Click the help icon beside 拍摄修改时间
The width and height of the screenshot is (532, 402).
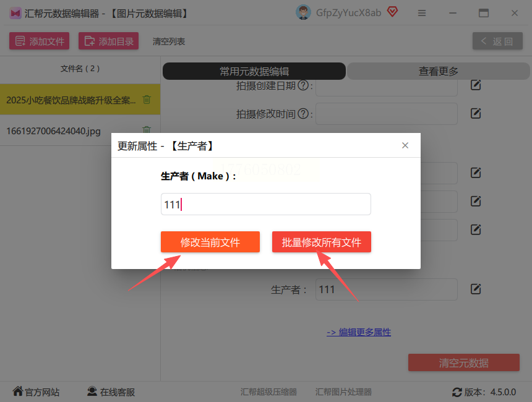(x=303, y=114)
